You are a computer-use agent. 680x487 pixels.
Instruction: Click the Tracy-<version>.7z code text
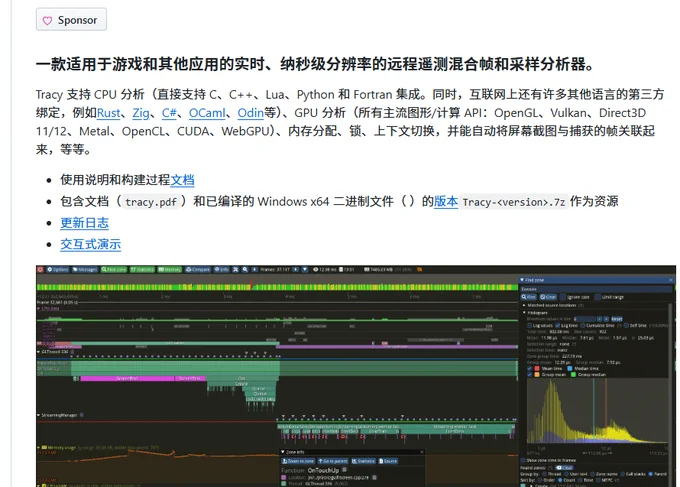[x=514, y=202]
